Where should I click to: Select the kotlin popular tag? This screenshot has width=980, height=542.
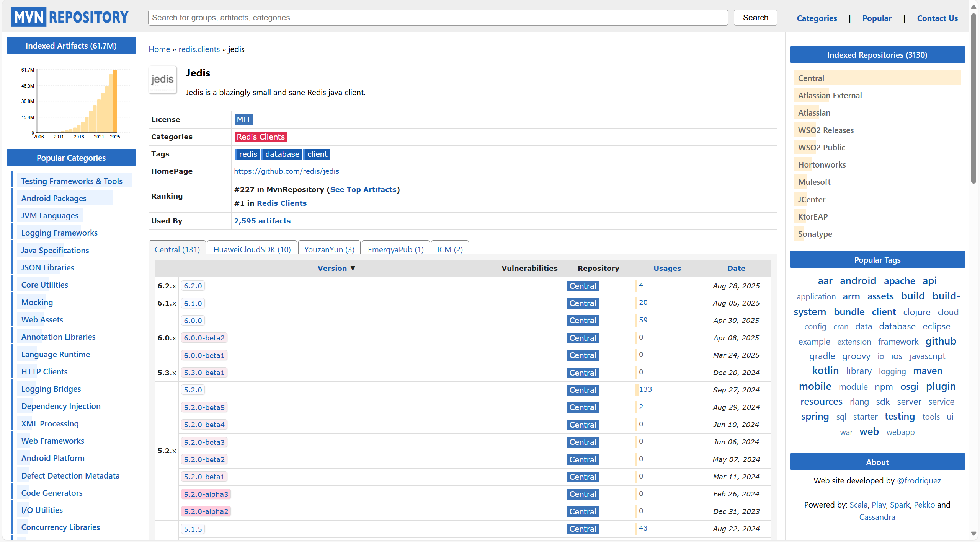pos(825,371)
